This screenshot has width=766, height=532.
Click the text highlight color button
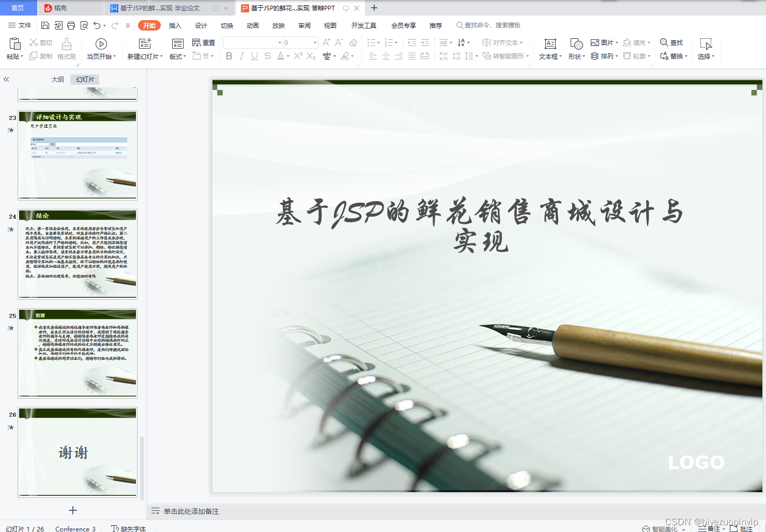click(x=345, y=56)
